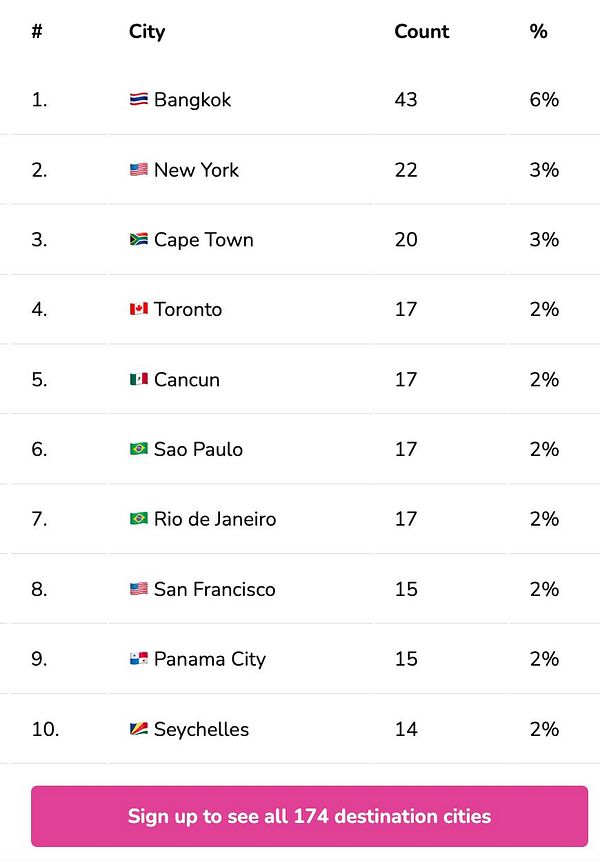Screen dimensions: 600x861
Task: Select the Rio de Janeiro city name
Action: [215, 519]
